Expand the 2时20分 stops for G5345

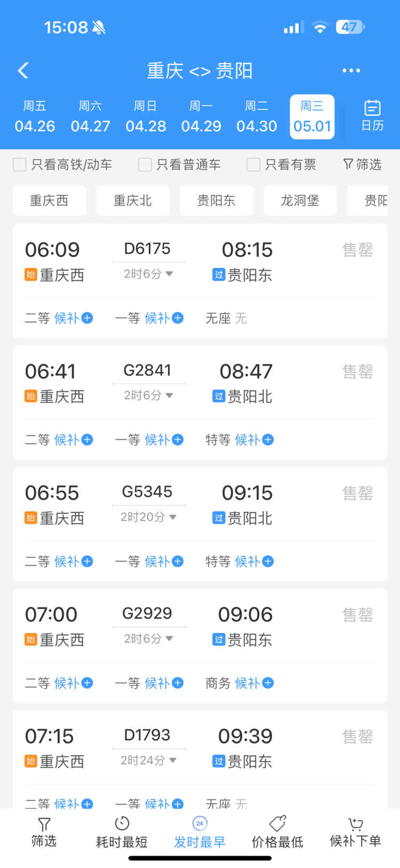click(x=148, y=517)
